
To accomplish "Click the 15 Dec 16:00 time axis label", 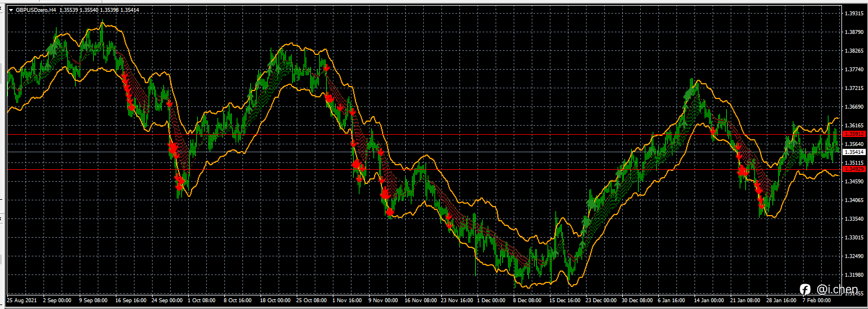I will (565, 301).
